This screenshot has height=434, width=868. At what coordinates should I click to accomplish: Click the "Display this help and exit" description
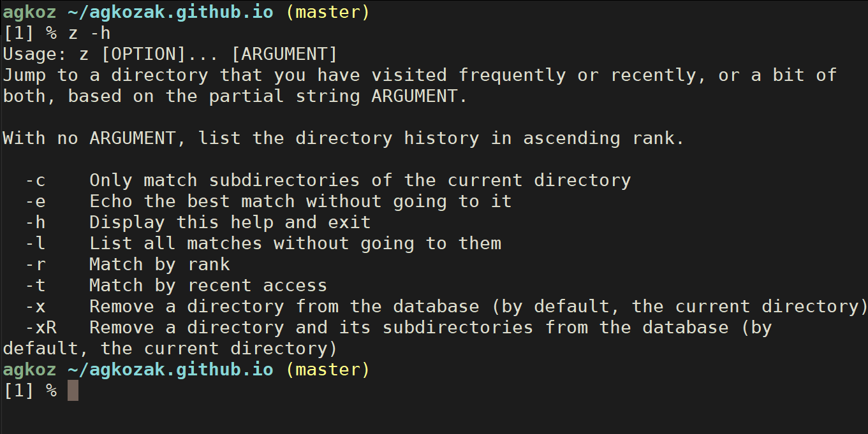tap(230, 222)
